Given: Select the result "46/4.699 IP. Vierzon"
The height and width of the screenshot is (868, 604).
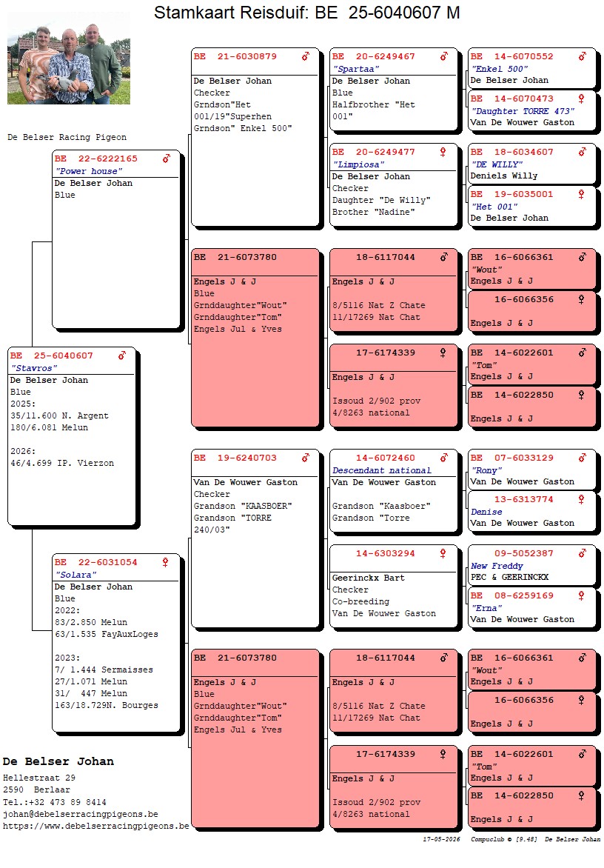Looking at the screenshot, I should tap(62, 464).
